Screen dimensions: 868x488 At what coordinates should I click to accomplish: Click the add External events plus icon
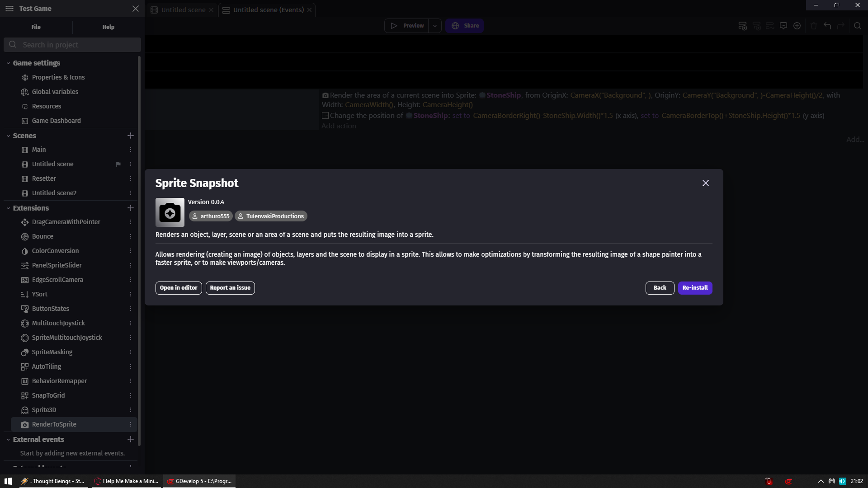point(131,439)
